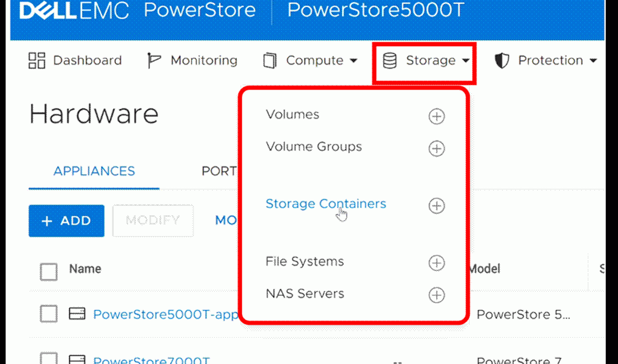Check the PowerStore5000T-app row checkbox
Image resolution: width=618 pixels, height=364 pixels.
tap(49, 314)
